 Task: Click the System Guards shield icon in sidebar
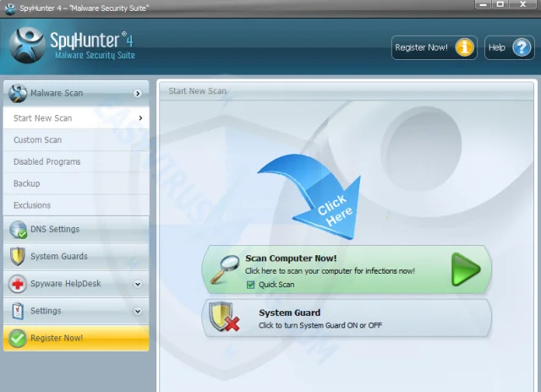click(x=18, y=257)
